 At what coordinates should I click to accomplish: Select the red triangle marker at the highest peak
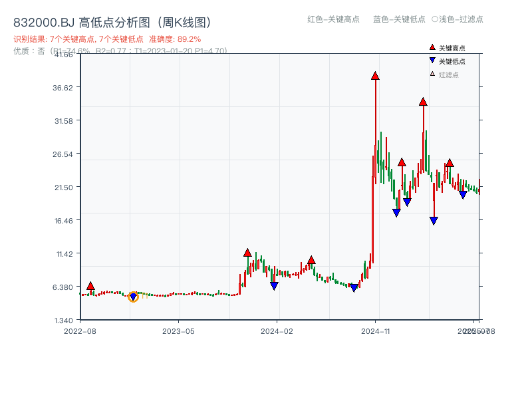(x=374, y=76)
